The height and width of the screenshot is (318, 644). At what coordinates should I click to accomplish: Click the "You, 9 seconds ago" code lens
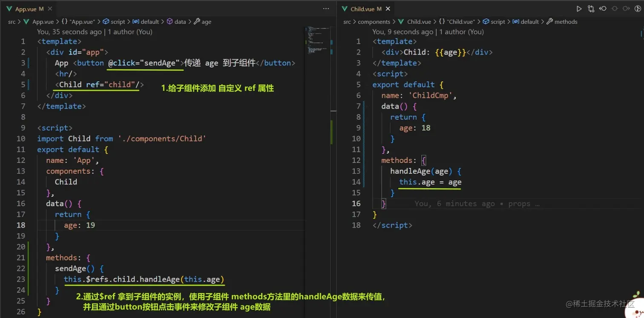click(402, 32)
